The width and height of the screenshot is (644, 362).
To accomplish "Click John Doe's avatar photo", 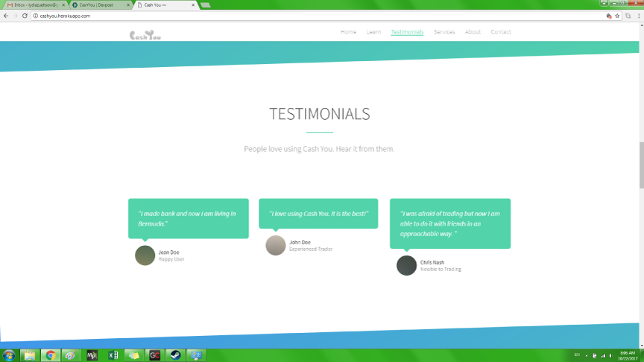I will (x=276, y=246).
